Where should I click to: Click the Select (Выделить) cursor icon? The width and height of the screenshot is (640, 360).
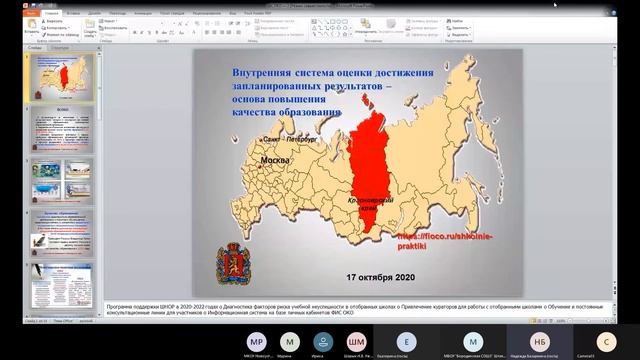click(x=449, y=34)
